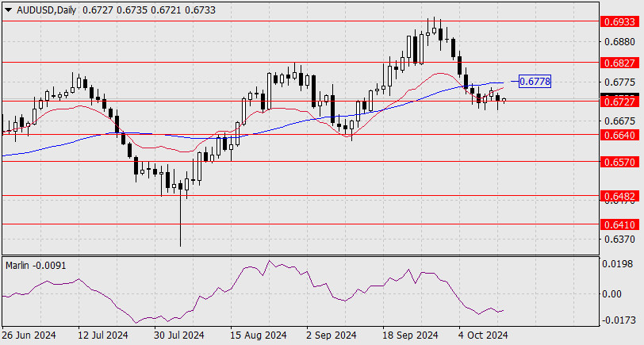Screen dimensions: 644x345
Task: Click the Marlin oscillator line's latest point
Action: click(x=503, y=311)
